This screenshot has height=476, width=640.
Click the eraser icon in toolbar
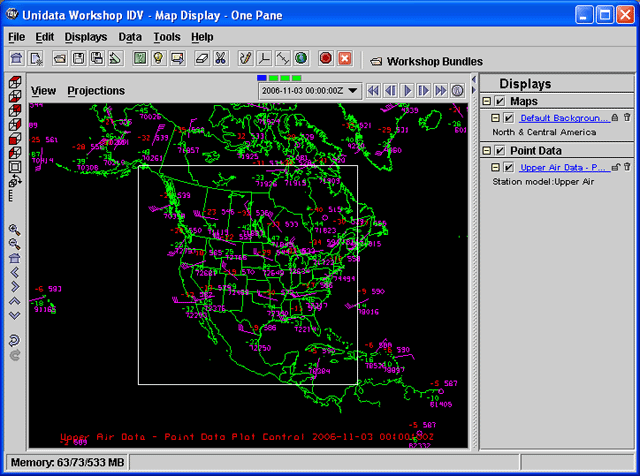click(201, 59)
